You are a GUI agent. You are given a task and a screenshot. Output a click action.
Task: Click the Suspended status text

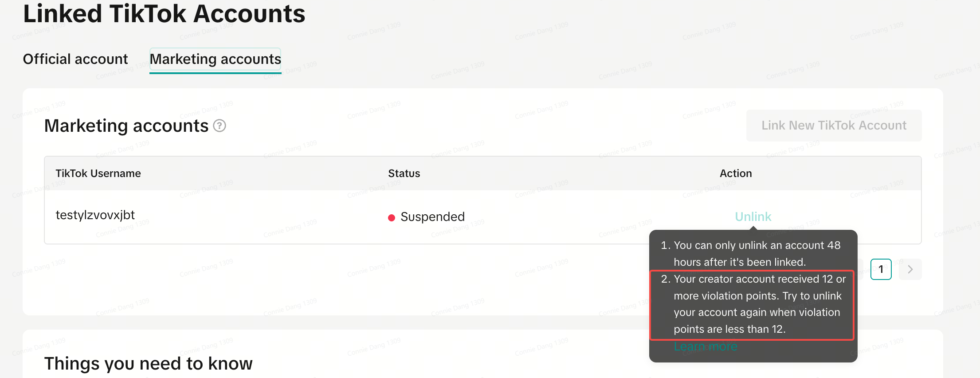432,217
